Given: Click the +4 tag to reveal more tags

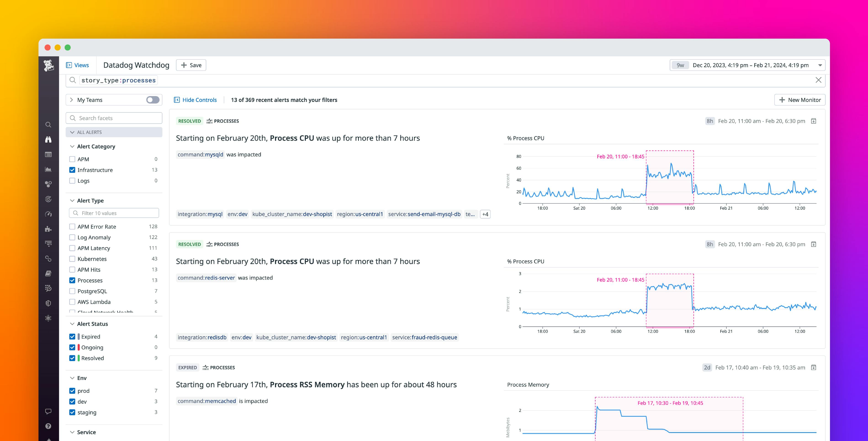Looking at the screenshot, I should (x=485, y=214).
